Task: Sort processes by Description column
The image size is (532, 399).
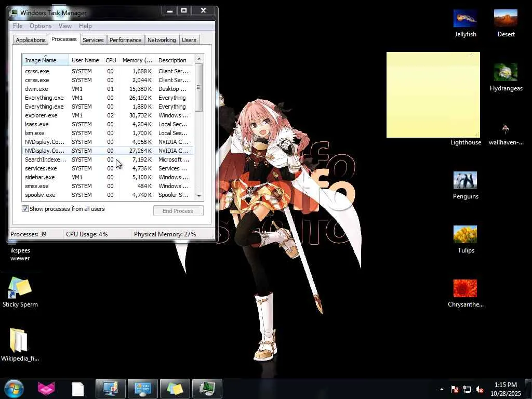Action: 175,60
